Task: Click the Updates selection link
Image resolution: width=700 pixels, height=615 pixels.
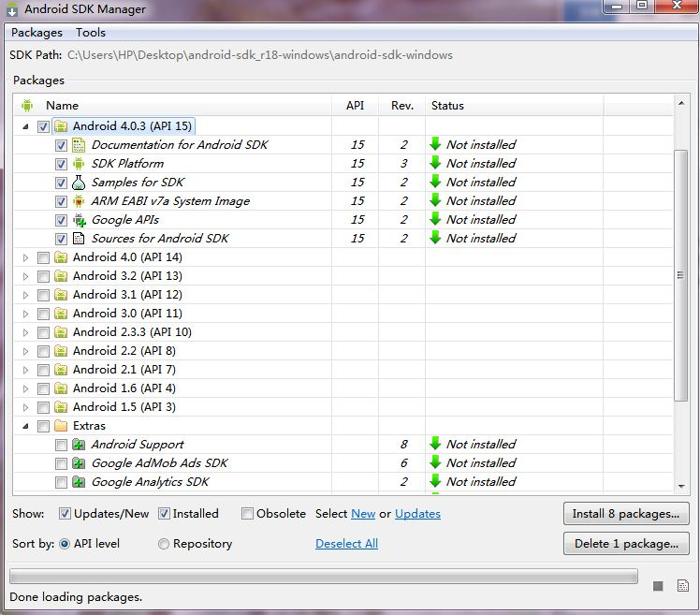Action: pyautogui.click(x=417, y=514)
